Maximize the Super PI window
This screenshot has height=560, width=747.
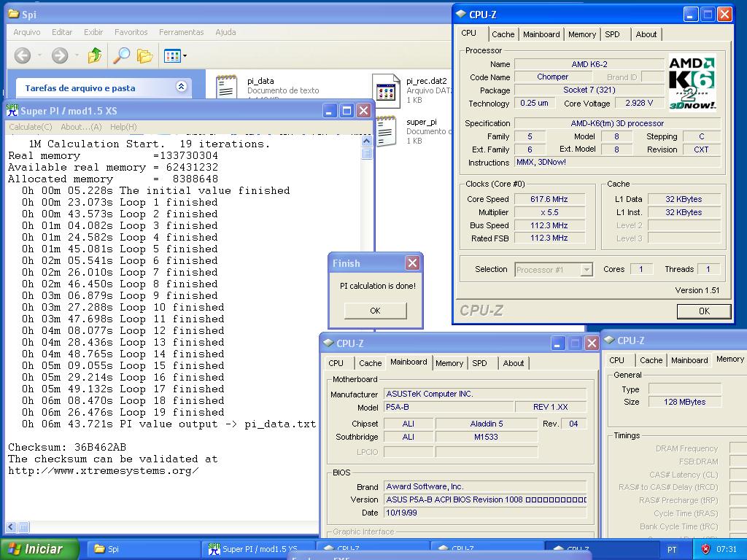pyautogui.click(x=347, y=111)
